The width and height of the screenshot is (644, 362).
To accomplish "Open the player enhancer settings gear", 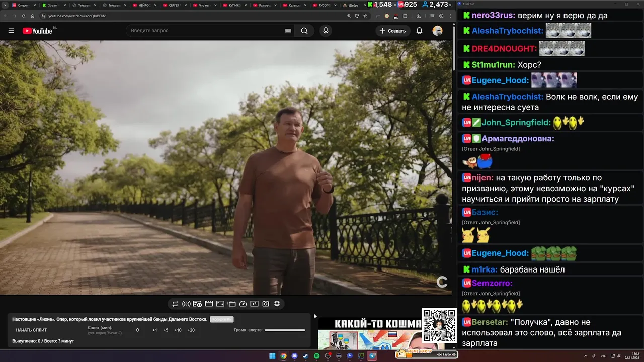I will 277,304.
